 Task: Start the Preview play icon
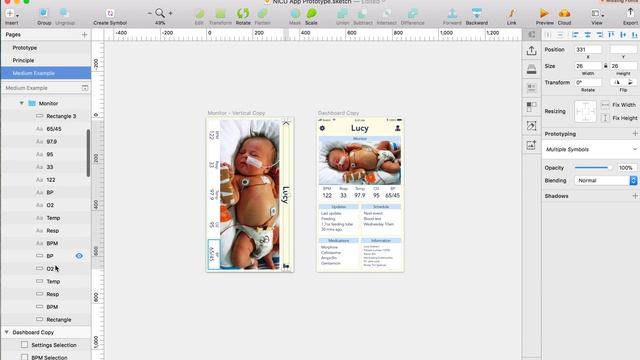point(544,13)
